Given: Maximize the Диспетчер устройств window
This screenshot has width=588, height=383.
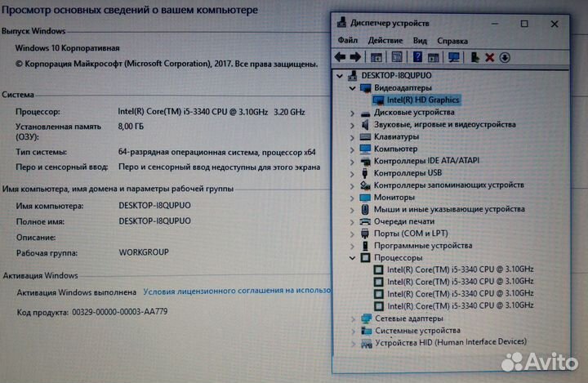Looking at the screenshot, I should click(524, 24).
